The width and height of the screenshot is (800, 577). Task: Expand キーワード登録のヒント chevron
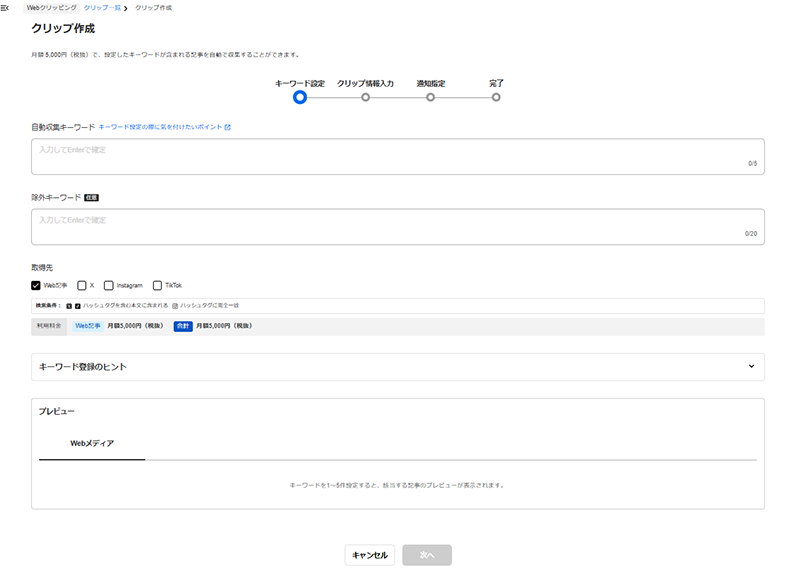point(751,366)
